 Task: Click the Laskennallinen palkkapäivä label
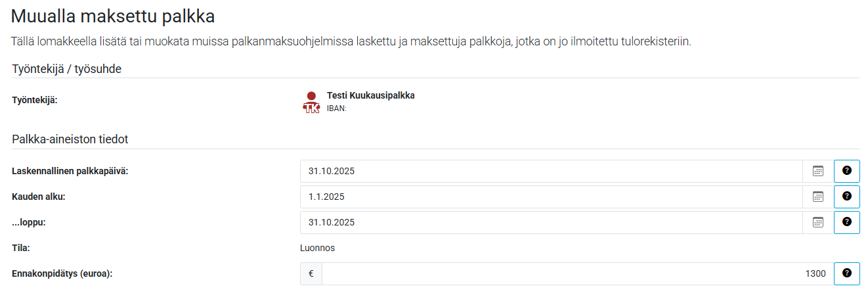click(70, 171)
